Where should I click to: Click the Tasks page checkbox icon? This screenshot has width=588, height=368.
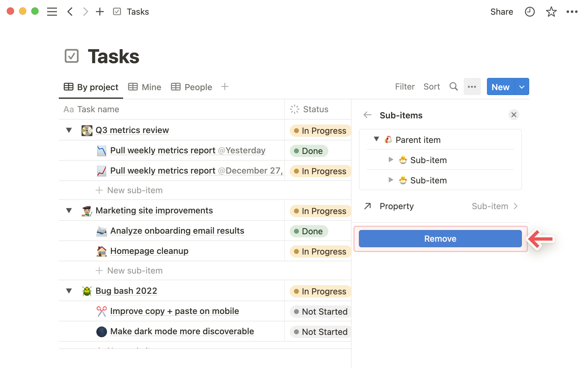[x=72, y=56]
